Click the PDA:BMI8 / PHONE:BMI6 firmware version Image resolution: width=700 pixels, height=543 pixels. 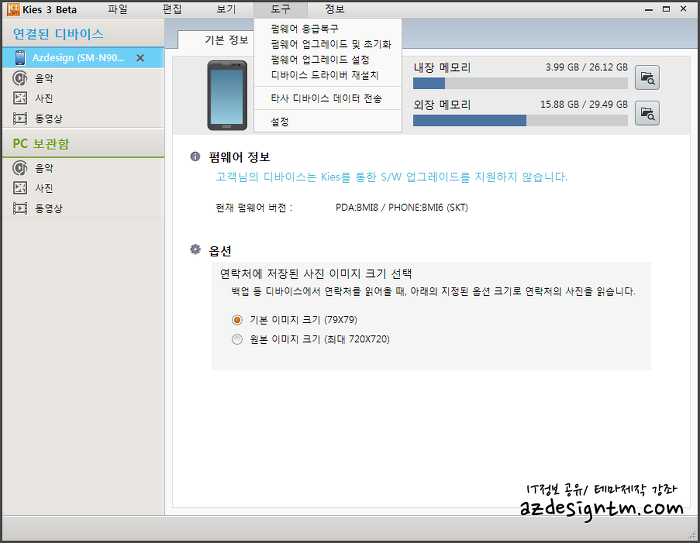tap(402, 208)
